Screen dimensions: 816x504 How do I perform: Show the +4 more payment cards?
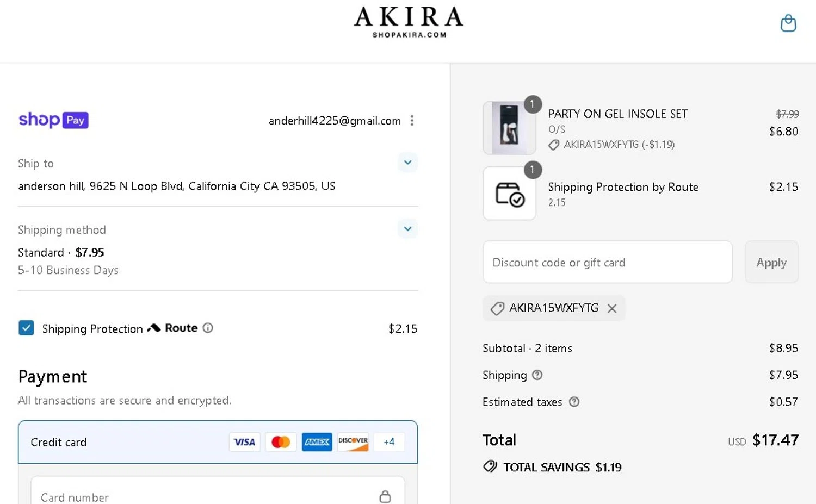389,442
